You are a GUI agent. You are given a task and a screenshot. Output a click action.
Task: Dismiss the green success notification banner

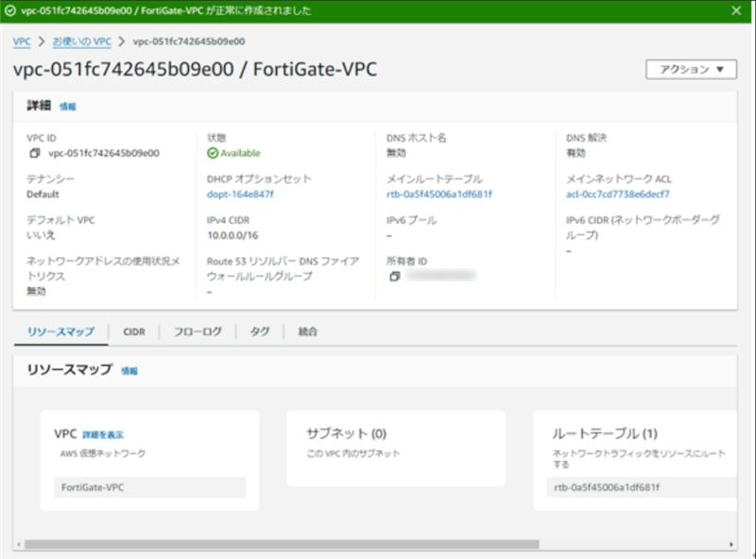click(x=736, y=10)
